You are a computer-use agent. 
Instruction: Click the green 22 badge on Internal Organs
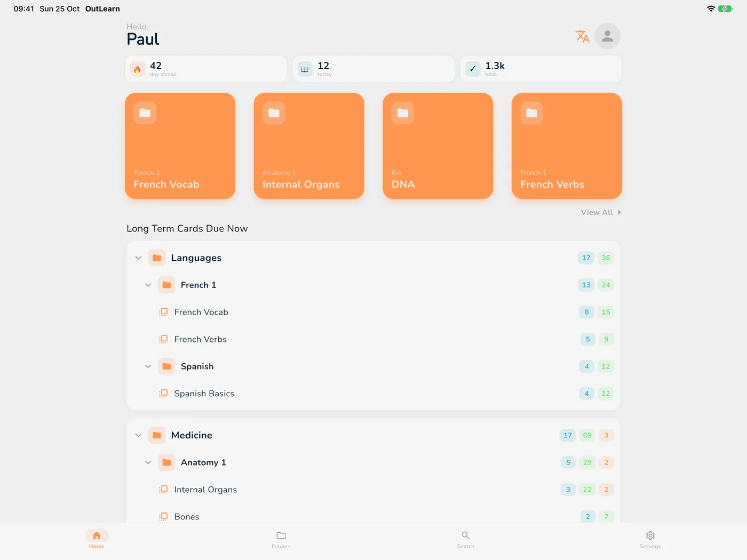point(587,490)
